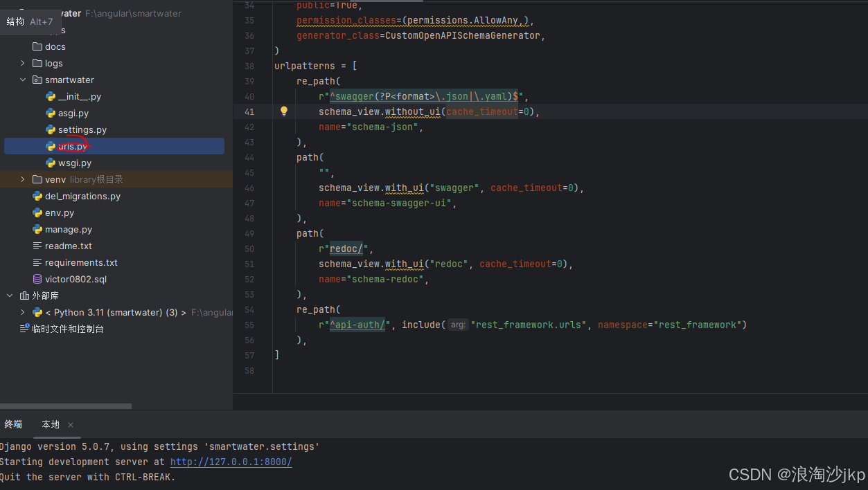This screenshot has width=868, height=490.
Task: Click the docs folder icon
Action: (x=37, y=46)
